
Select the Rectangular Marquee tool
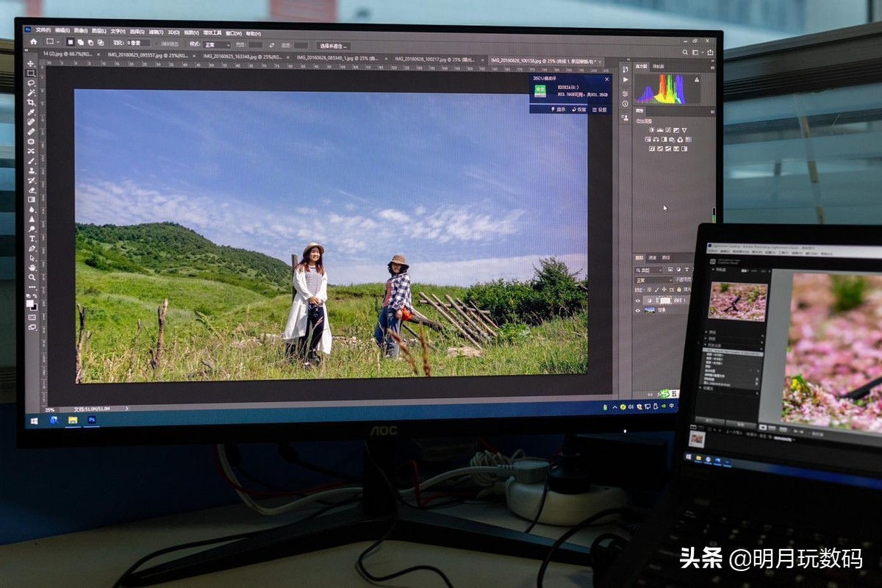[32, 73]
